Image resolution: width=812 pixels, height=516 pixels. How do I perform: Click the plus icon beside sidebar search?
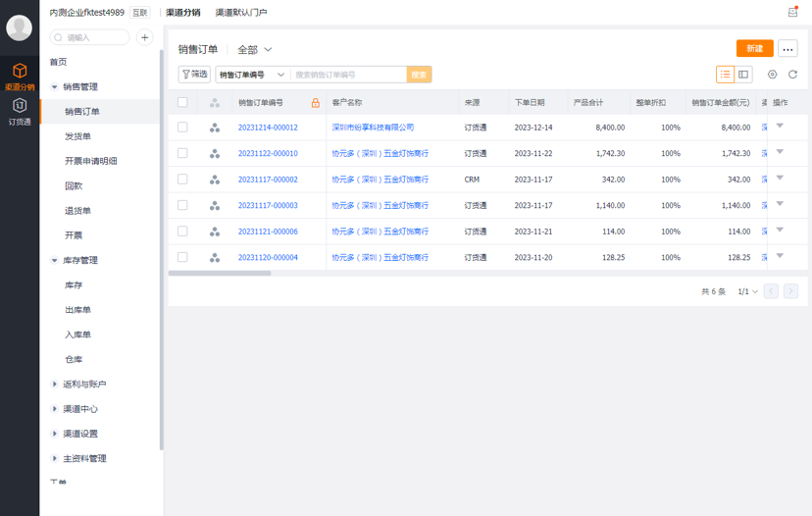tap(144, 37)
